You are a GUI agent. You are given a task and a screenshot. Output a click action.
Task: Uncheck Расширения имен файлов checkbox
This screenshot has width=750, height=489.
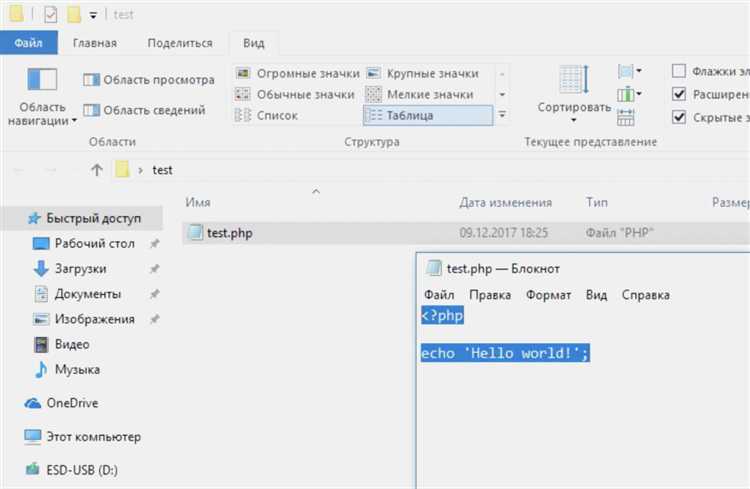coord(679,94)
